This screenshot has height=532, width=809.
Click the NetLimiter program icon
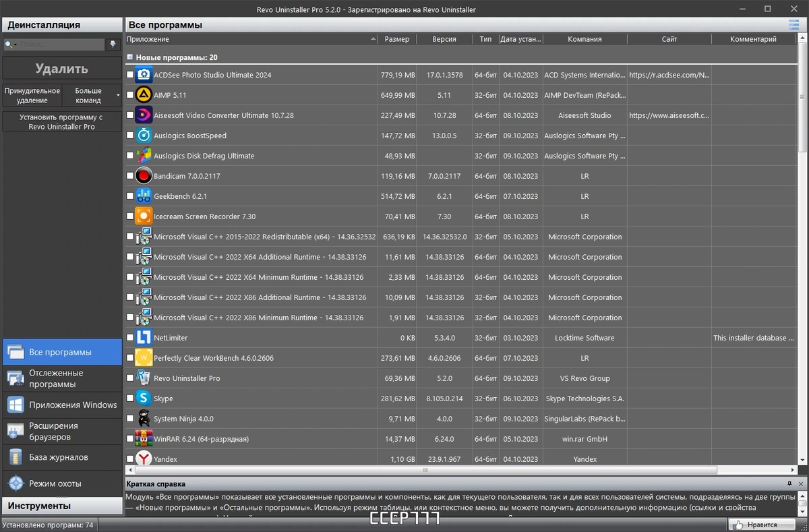tap(144, 338)
